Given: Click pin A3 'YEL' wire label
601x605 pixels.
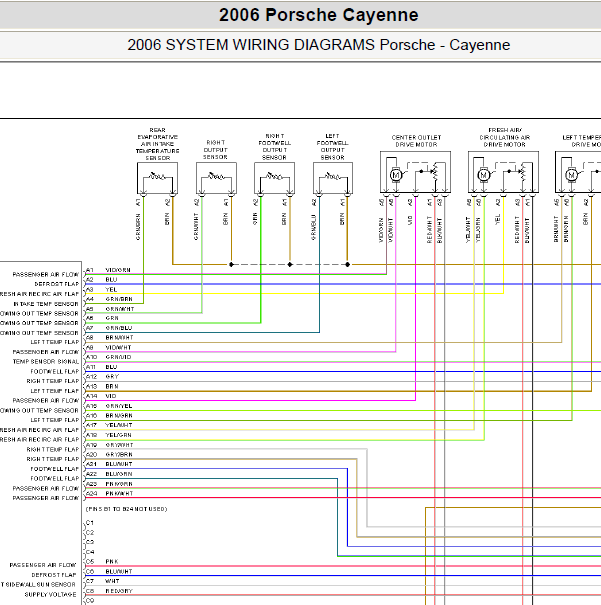Looking at the screenshot, I should click(111, 289).
